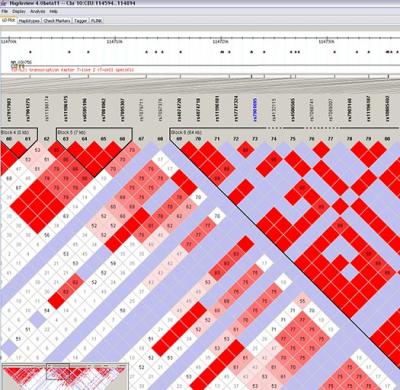Viewport: 400px width, 390px height.
Task: Click the LD cell showing value 56
Action: pyautogui.click(x=47, y=235)
